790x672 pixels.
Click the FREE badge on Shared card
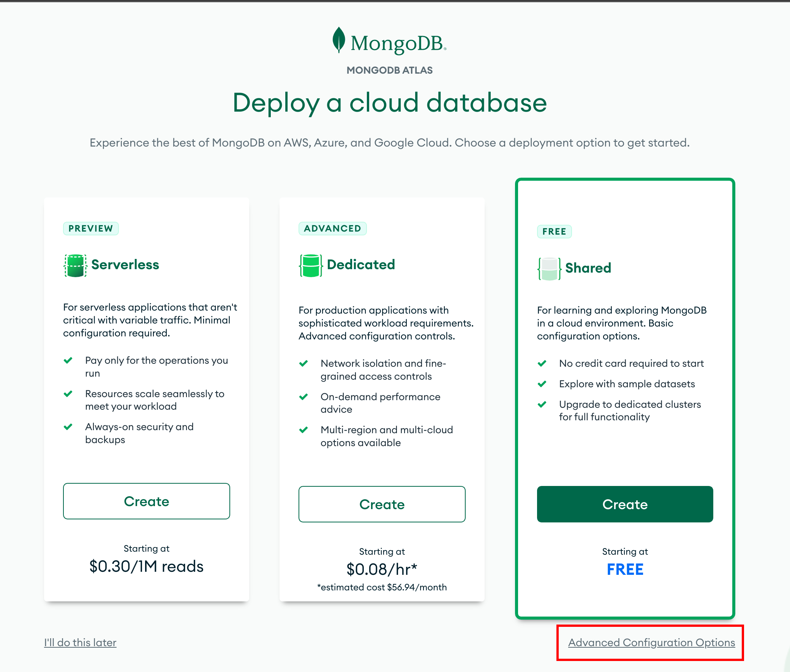pyautogui.click(x=554, y=232)
